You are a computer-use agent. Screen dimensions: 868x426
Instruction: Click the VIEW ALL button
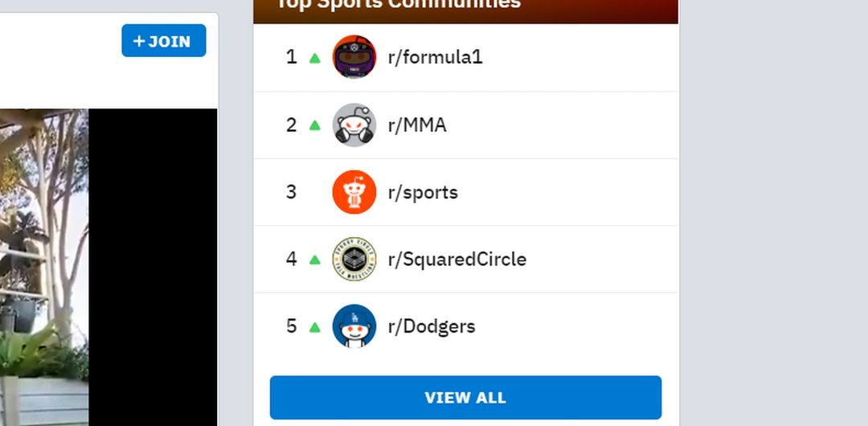[465, 398]
